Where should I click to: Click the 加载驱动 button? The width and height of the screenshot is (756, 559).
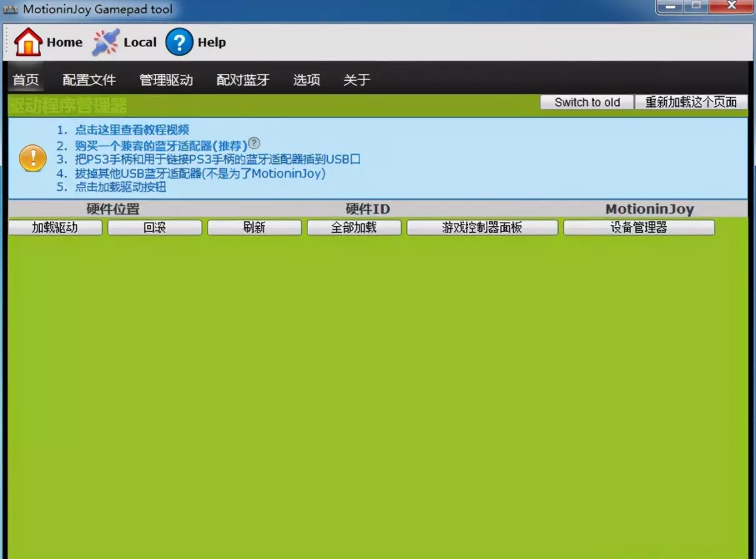tap(55, 228)
